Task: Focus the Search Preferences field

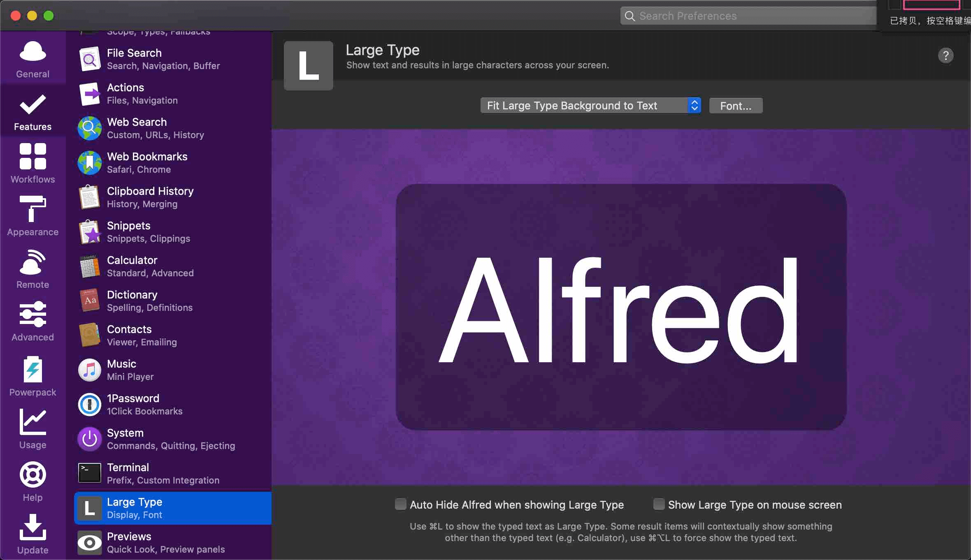Action: [x=749, y=16]
